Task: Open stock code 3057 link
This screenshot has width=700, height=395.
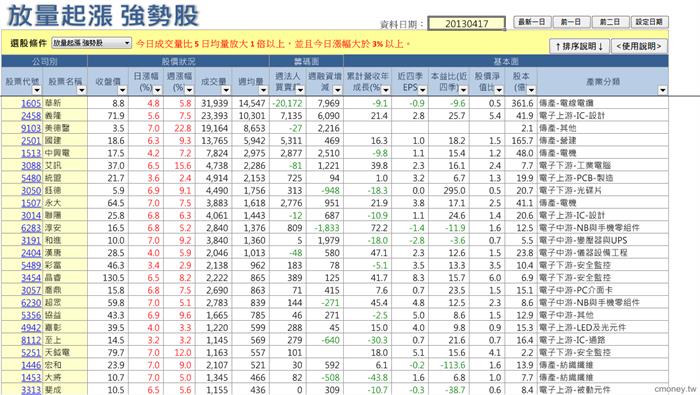Action: [31, 290]
